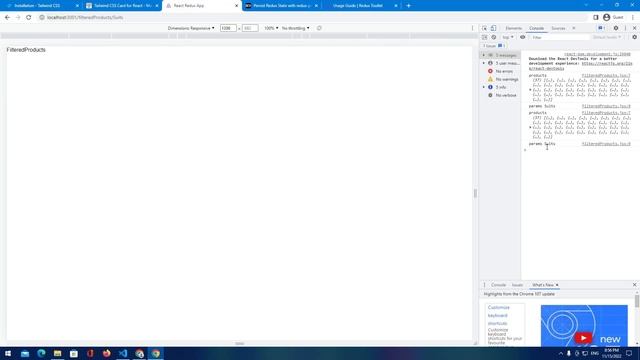Viewport: 640px width, 360px height.
Task: Open Microsoft Store from the taskbar
Action: (x=74, y=353)
